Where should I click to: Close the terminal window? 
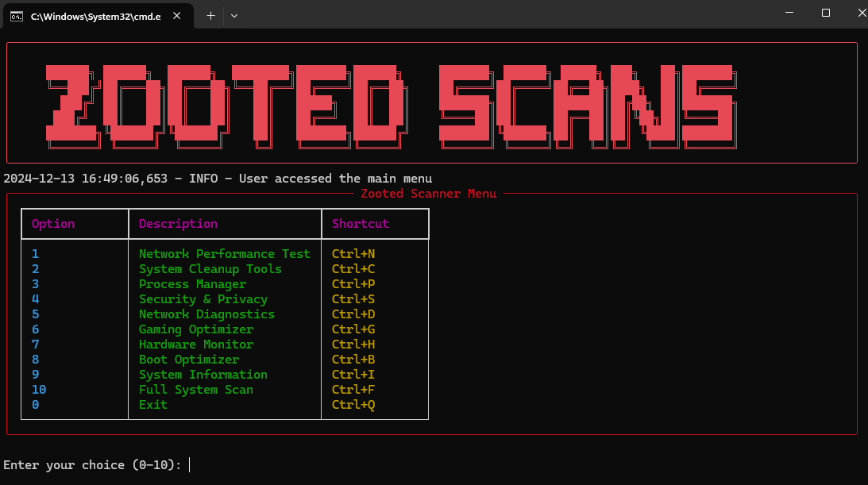(861, 13)
